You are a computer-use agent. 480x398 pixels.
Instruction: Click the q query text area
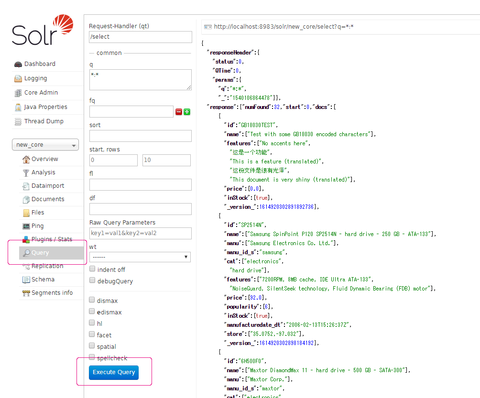tap(140, 80)
